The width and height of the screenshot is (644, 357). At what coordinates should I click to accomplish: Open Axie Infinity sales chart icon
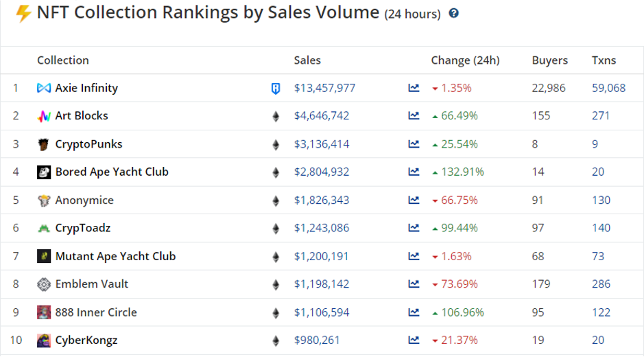(x=414, y=88)
